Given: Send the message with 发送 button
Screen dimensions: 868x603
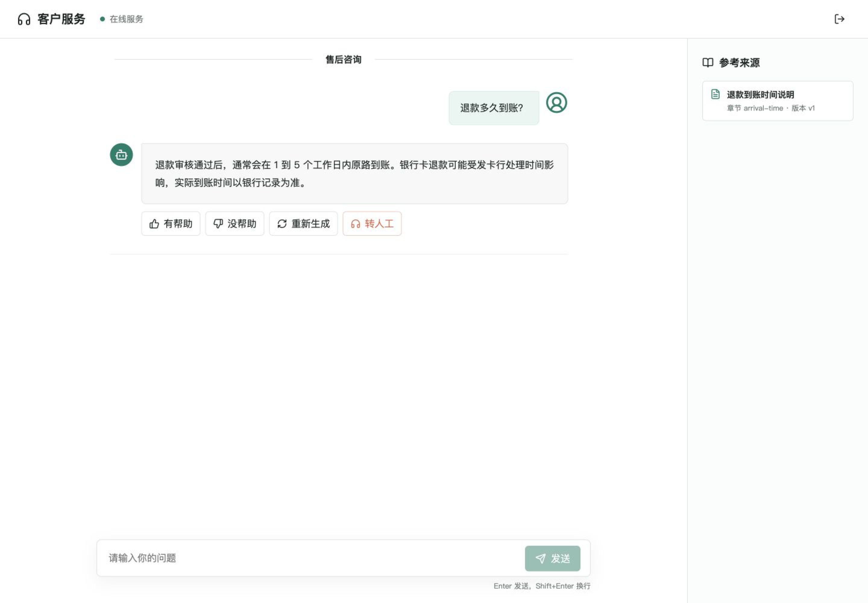Looking at the screenshot, I should click(553, 558).
